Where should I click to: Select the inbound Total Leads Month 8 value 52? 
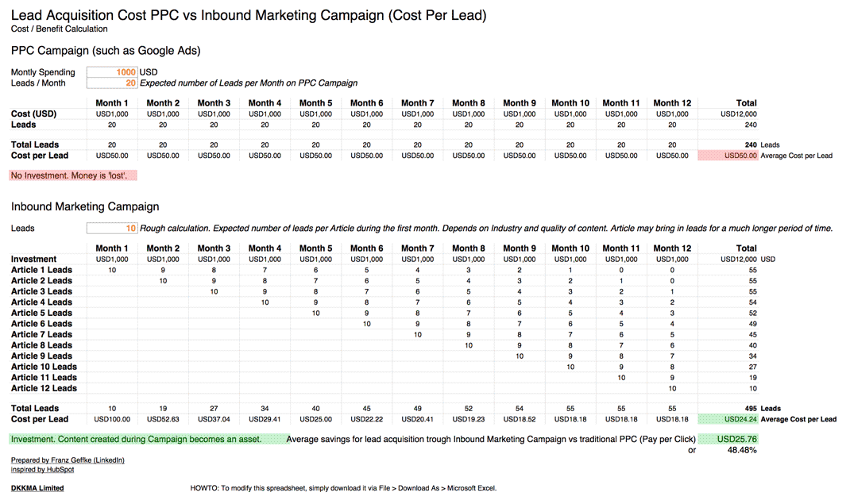coord(469,409)
